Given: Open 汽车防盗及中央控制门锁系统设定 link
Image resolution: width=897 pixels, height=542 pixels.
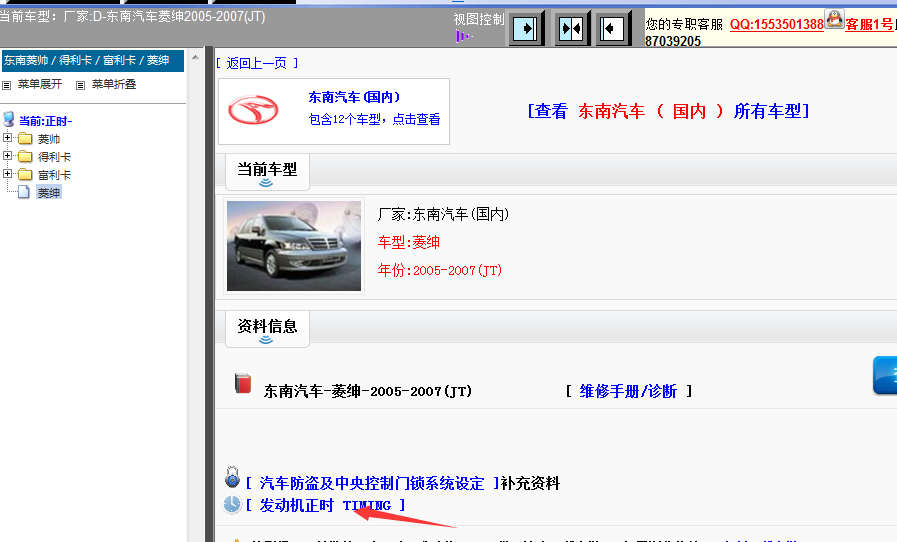Looking at the screenshot, I should click(372, 483).
